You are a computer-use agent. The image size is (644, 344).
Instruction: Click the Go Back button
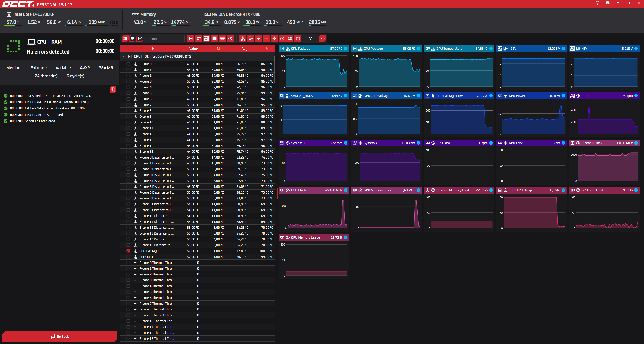point(60,337)
